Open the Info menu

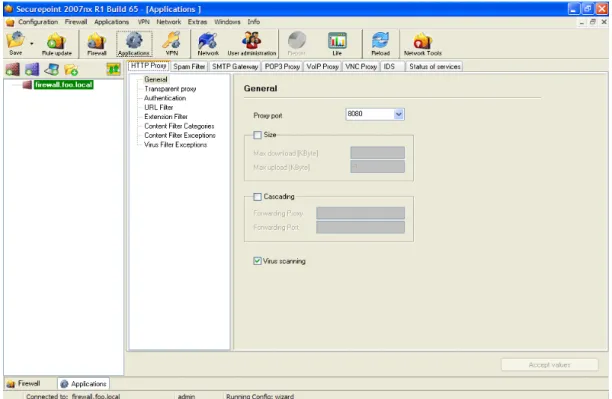click(x=254, y=22)
